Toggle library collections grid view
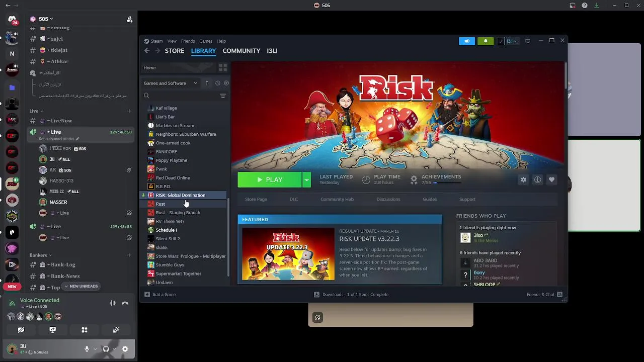This screenshot has height=362, width=644. point(223,67)
